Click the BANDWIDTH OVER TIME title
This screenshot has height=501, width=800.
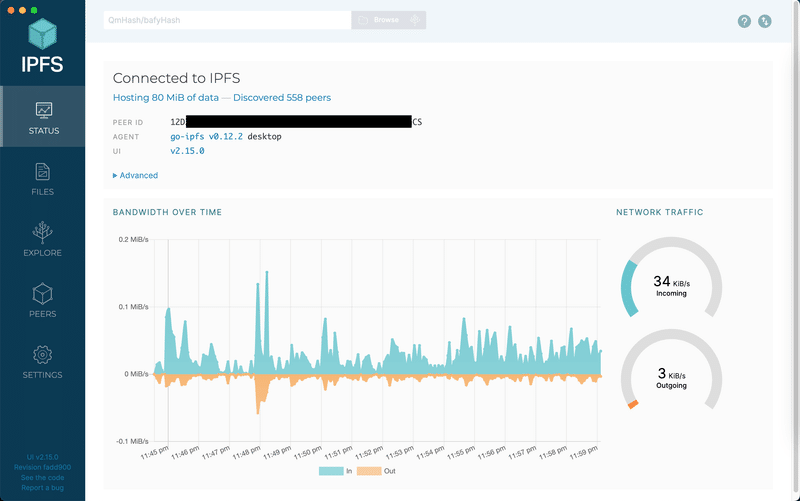(x=167, y=212)
